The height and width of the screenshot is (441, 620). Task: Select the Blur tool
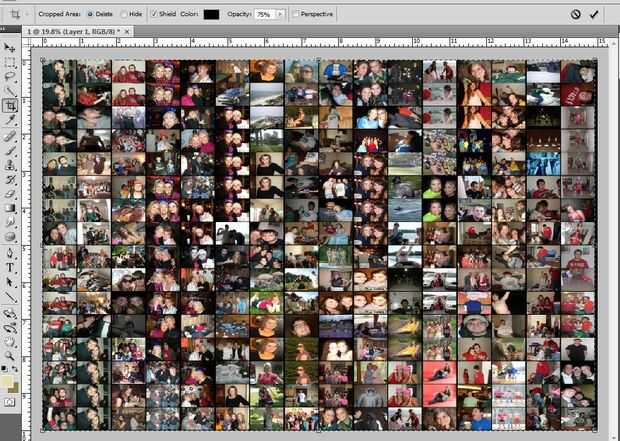[9, 222]
